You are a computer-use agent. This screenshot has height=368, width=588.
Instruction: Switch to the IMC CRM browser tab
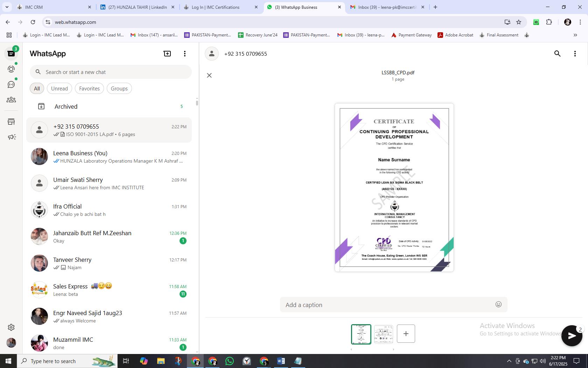pos(54,7)
